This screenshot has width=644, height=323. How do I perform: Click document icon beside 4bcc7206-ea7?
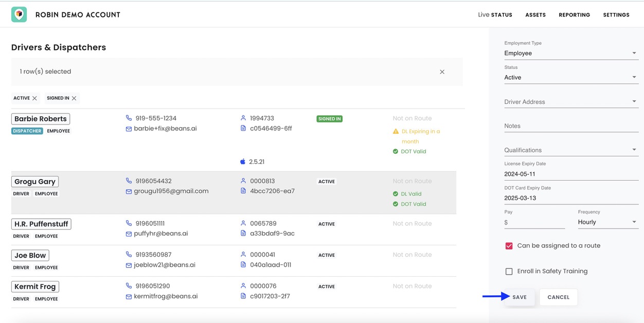(x=243, y=191)
